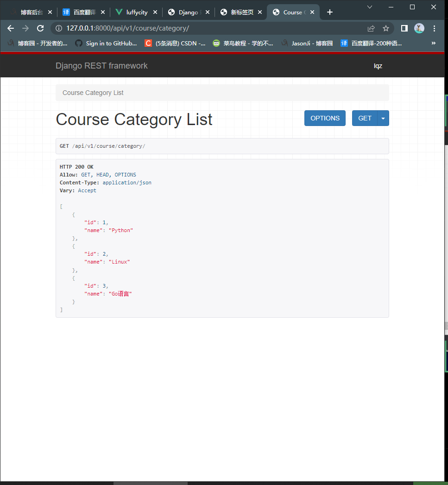Show hidden bookmarks via double-chevron
Screen dimensions: 448x485
pyautogui.click(x=434, y=43)
